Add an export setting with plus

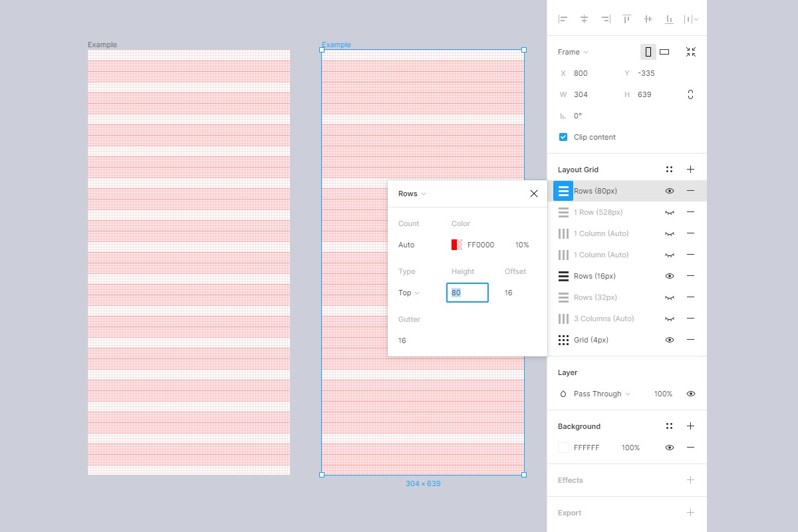tap(691, 513)
